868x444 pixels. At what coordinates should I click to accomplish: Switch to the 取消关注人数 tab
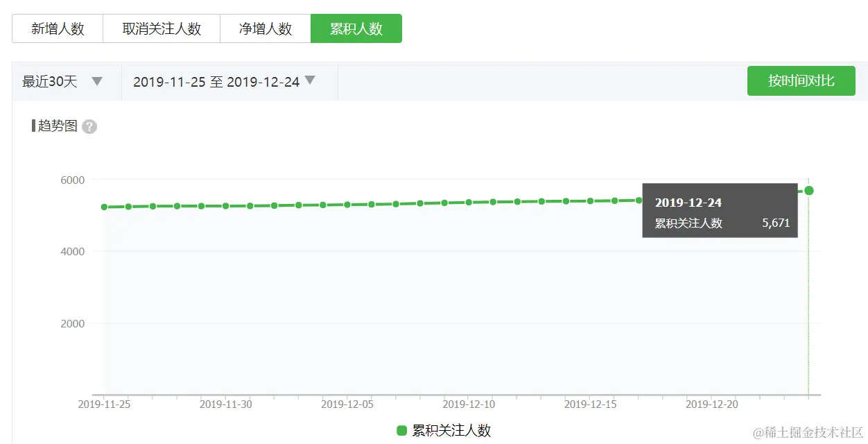click(x=162, y=28)
